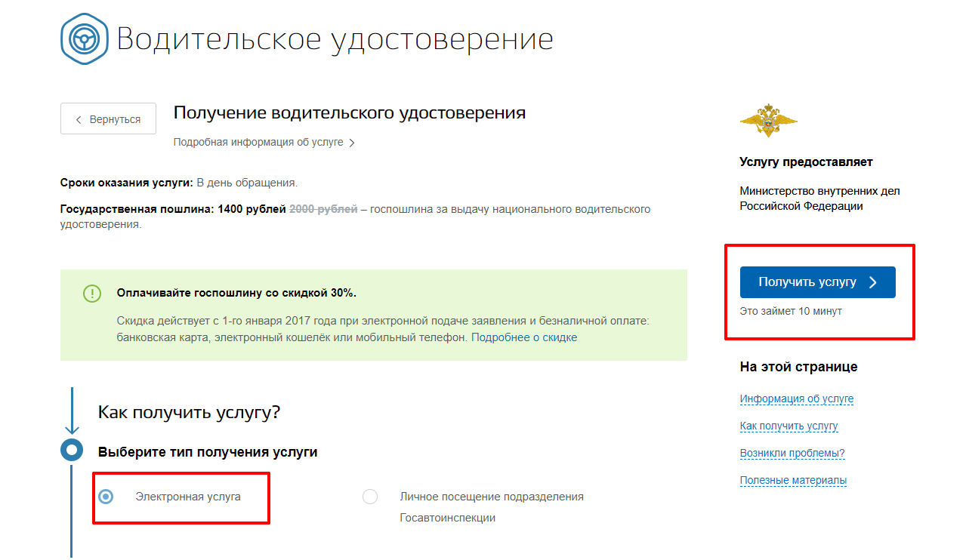The image size is (966, 560).
Task: Open the Полезные материалы link
Action: click(x=793, y=481)
